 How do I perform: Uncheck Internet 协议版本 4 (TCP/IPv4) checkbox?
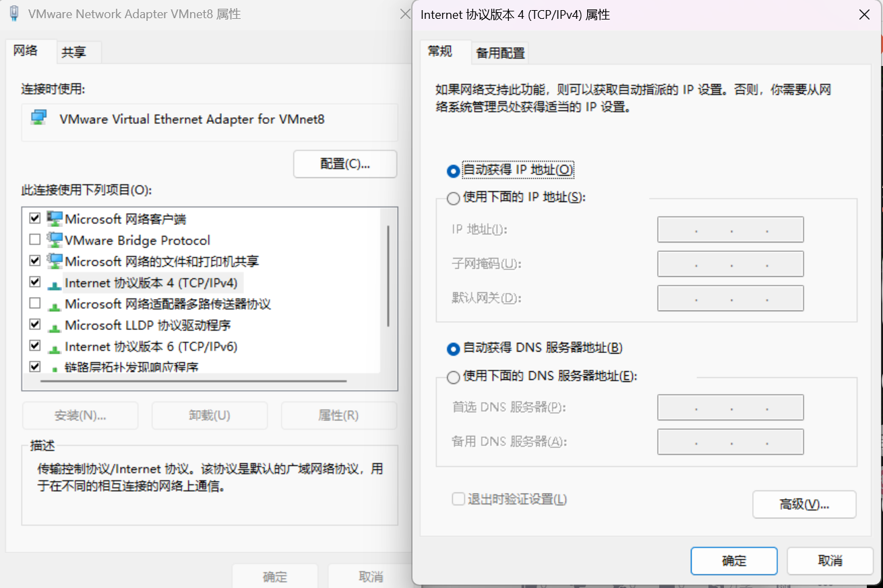click(x=35, y=282)
